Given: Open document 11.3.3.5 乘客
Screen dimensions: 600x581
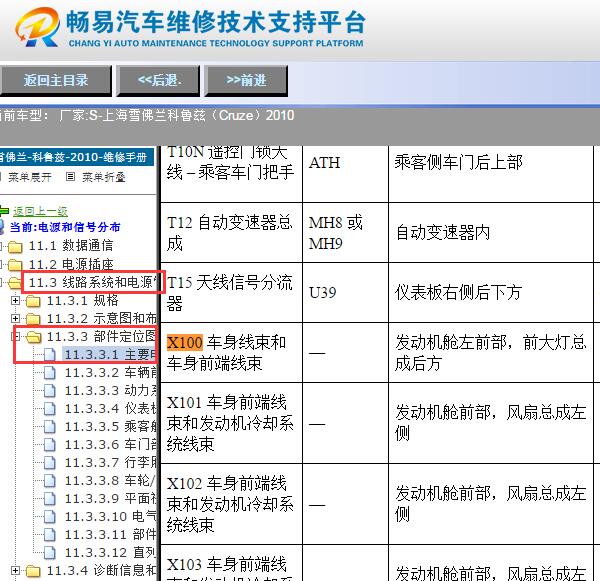Looking at the screenshot, I should (x=110, y=426).
